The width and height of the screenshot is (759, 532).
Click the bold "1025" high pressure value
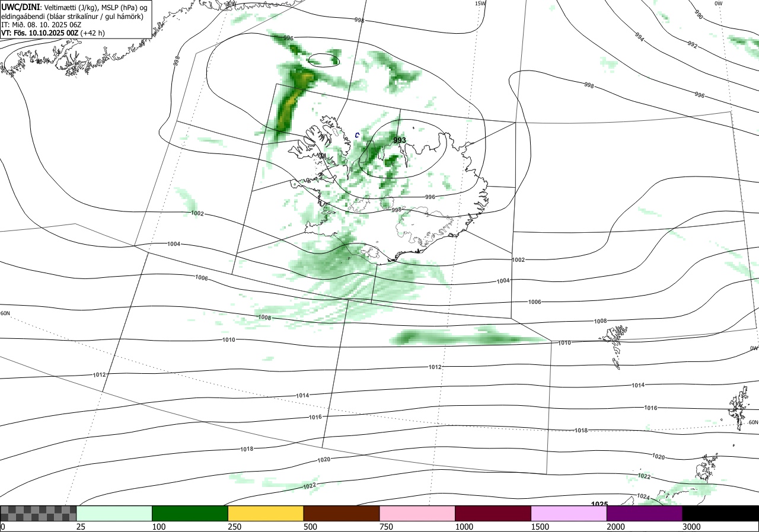599,504
